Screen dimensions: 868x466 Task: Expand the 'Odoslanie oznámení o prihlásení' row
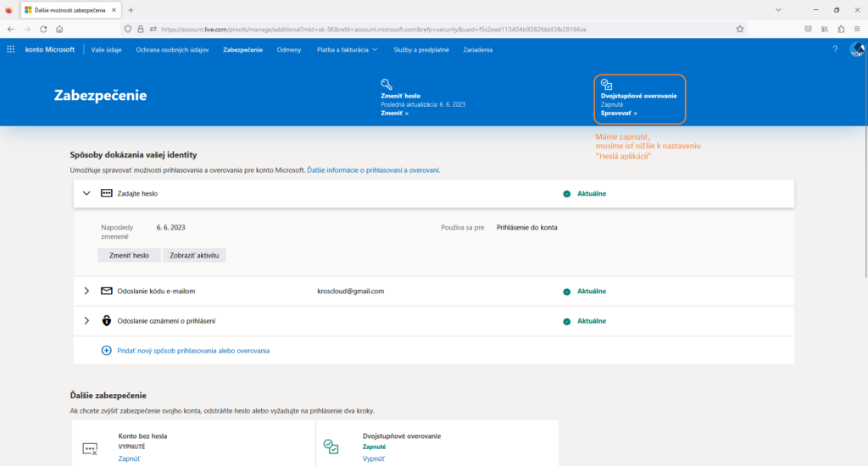tap(86, 321)
